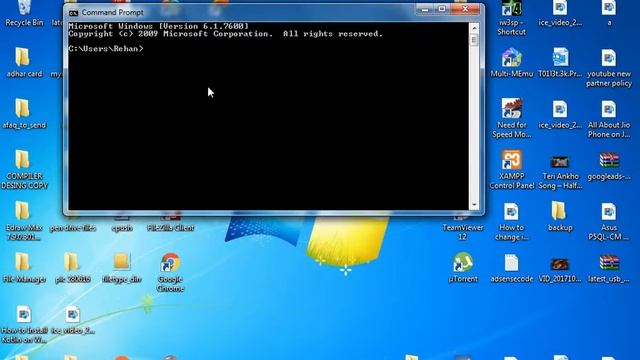The width and height of the screenshot is (640, 360).
Task: Click the Command Prompt title bar text
Action: pyautogui.click(x=113, y=13)
